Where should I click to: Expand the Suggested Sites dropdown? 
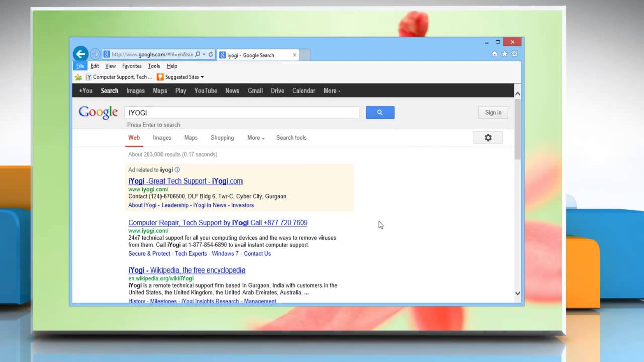click(202, 77)
